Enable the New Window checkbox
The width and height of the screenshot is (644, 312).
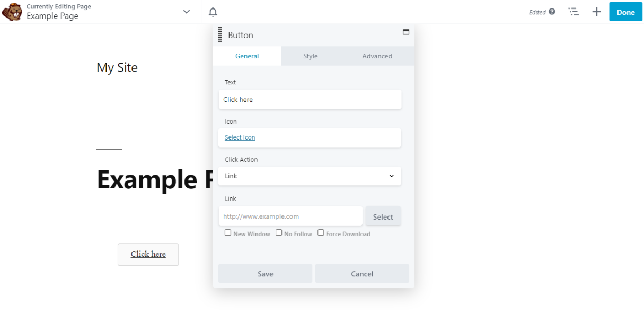[x=228, y=232]
